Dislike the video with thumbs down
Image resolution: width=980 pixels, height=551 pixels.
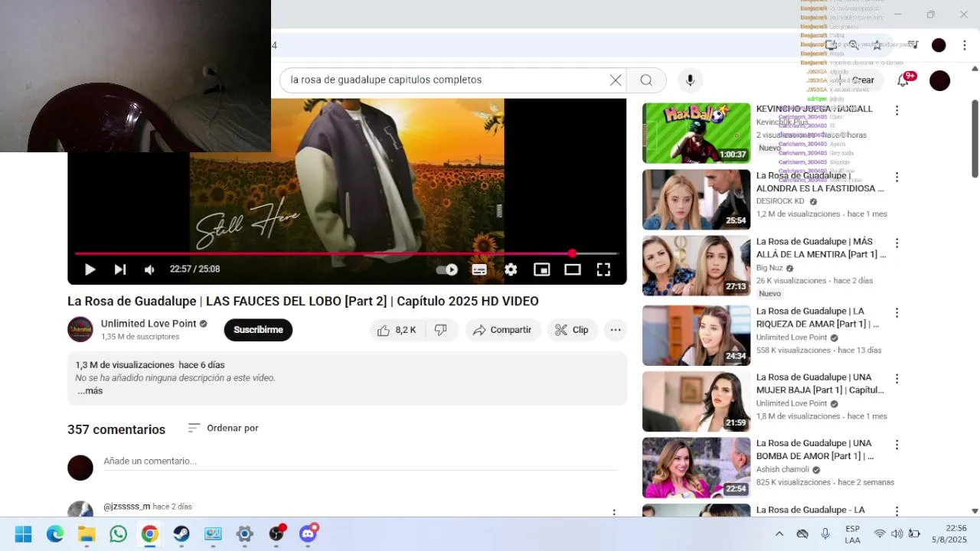[441, 330]
